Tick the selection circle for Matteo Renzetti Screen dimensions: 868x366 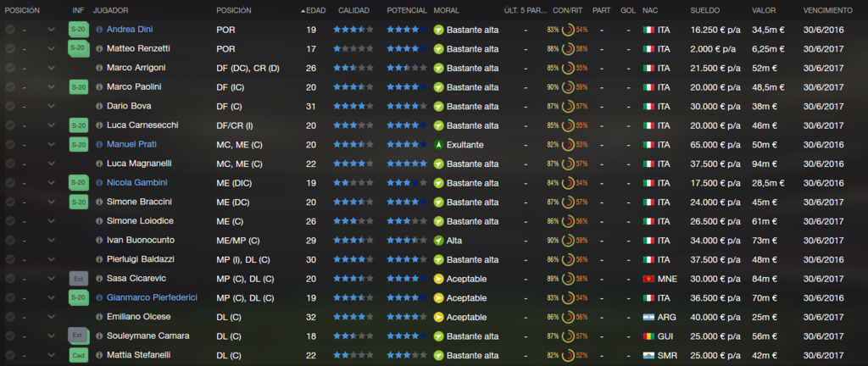pyautogui.click(x=10, y=48)
